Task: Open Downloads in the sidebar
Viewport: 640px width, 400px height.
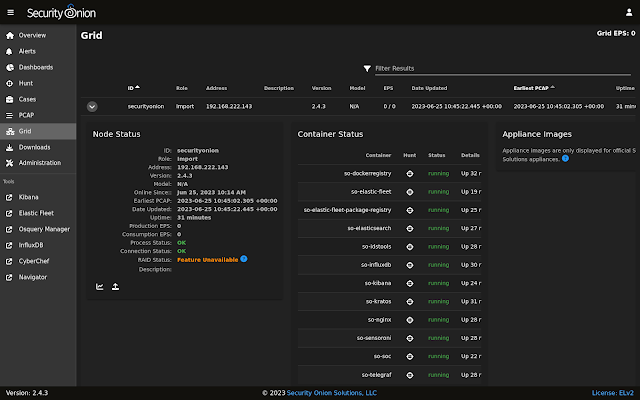Action: pos(38,147)
